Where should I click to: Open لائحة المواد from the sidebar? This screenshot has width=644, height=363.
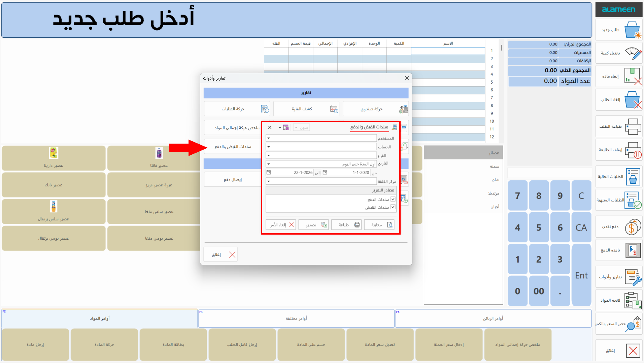[619, 300]
